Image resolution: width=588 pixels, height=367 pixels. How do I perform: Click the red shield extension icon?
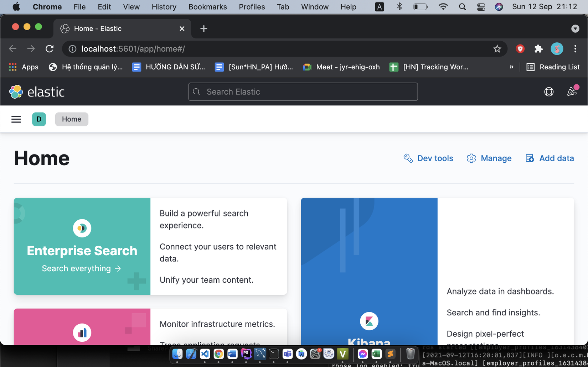click(520, 49)
